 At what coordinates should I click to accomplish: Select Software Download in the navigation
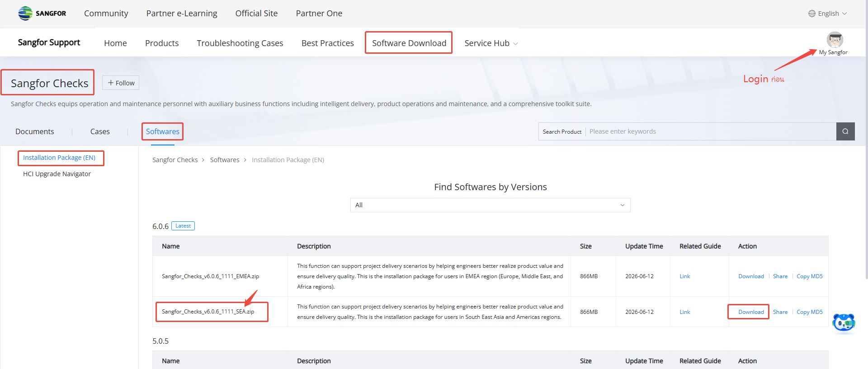(x=409, y=43)
